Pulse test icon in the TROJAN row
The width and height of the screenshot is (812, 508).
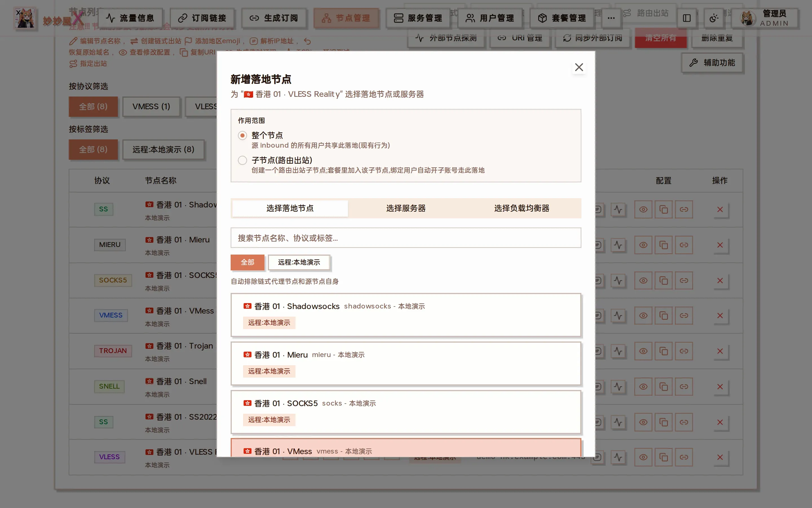(618, 351)
